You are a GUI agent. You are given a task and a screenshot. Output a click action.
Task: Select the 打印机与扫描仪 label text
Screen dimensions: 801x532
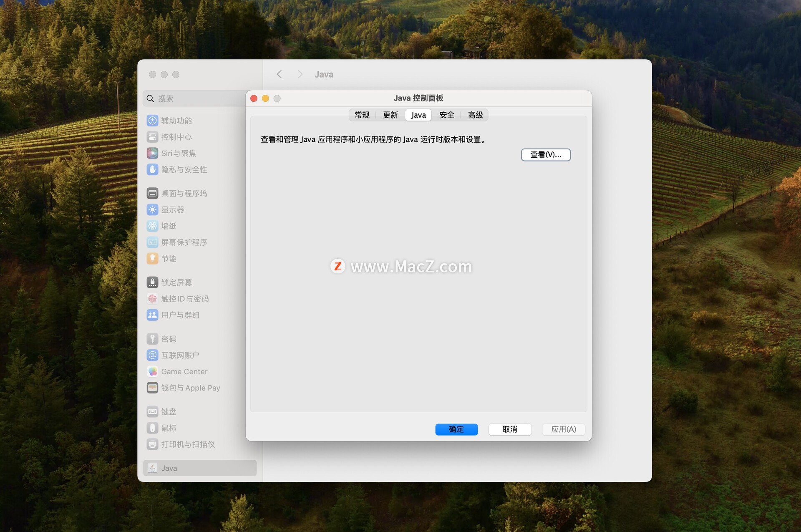pos(188,444)
